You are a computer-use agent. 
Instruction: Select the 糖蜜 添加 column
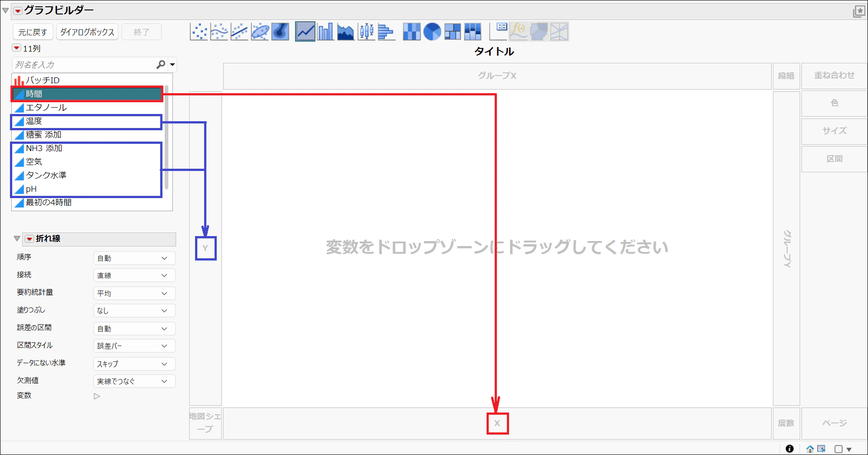click(88, 134)
